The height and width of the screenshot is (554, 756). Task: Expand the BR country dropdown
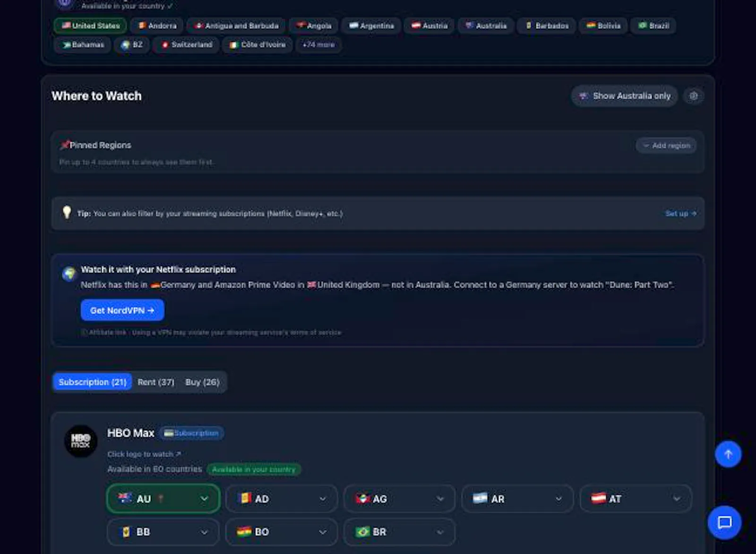[x=400, y=532]
